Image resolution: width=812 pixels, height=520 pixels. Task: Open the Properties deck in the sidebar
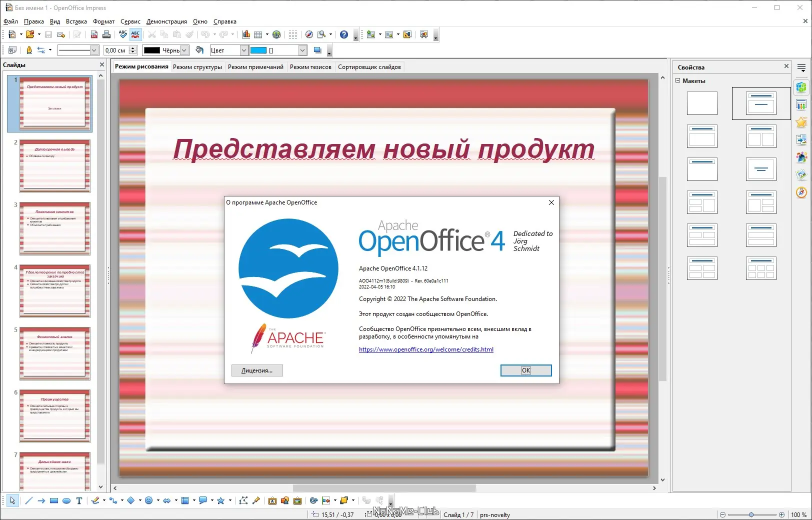pos(801,86)
